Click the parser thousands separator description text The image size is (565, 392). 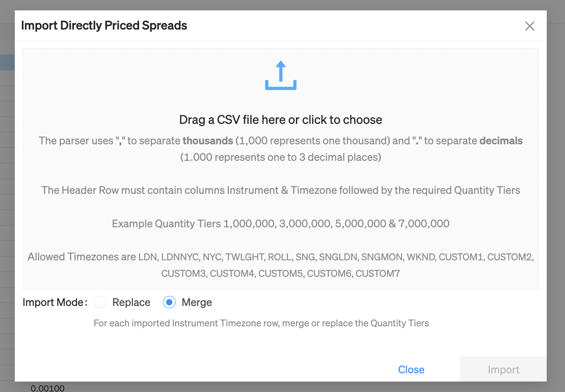pyautogui.click(x=281, y=141)
